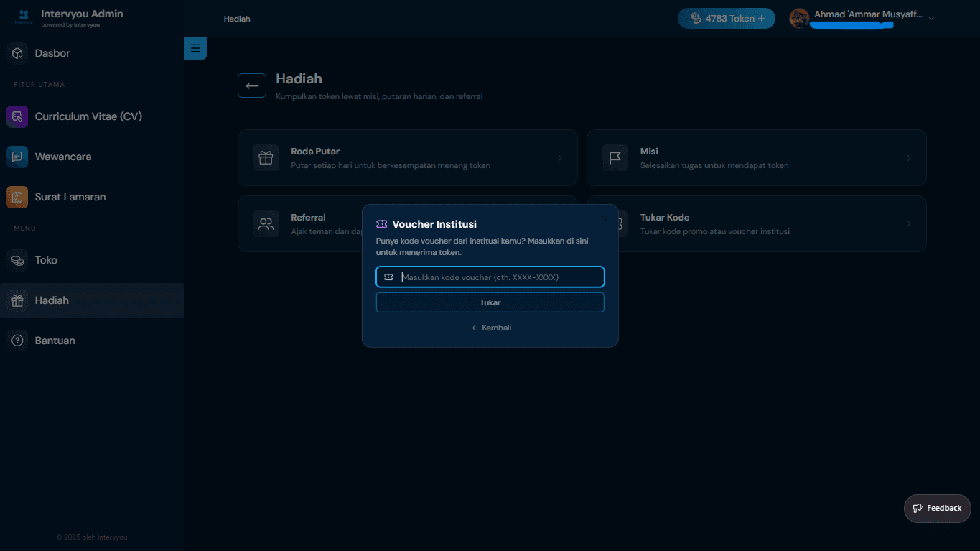The width and height of the screenshot is (980, 551).
Task: Click the Misi flag icon
Action: [615, 158]
